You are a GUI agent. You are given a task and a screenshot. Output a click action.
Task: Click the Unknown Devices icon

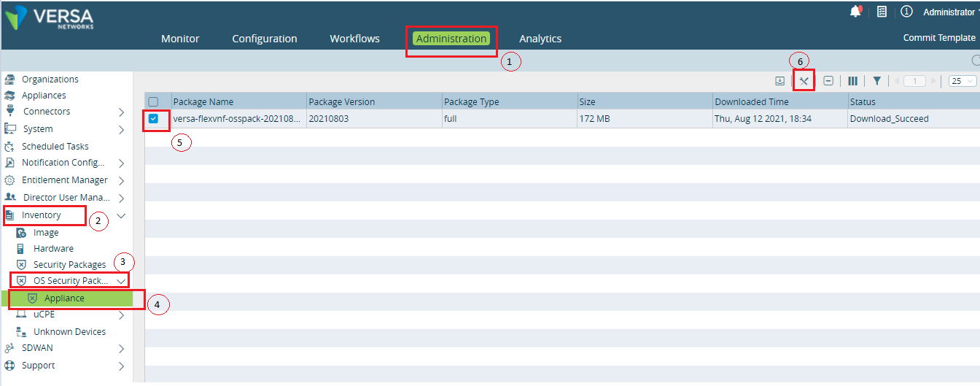coord(21,332)
